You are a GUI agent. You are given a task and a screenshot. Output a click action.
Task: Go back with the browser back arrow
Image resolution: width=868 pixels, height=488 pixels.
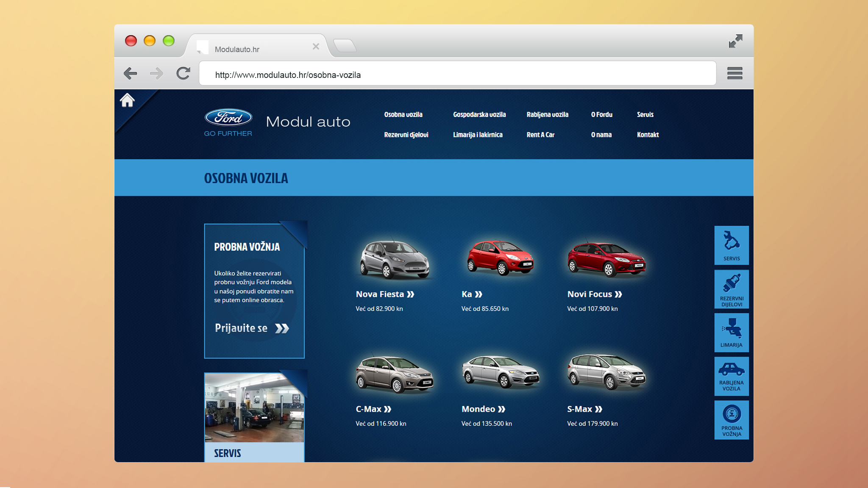click(130, 74)
